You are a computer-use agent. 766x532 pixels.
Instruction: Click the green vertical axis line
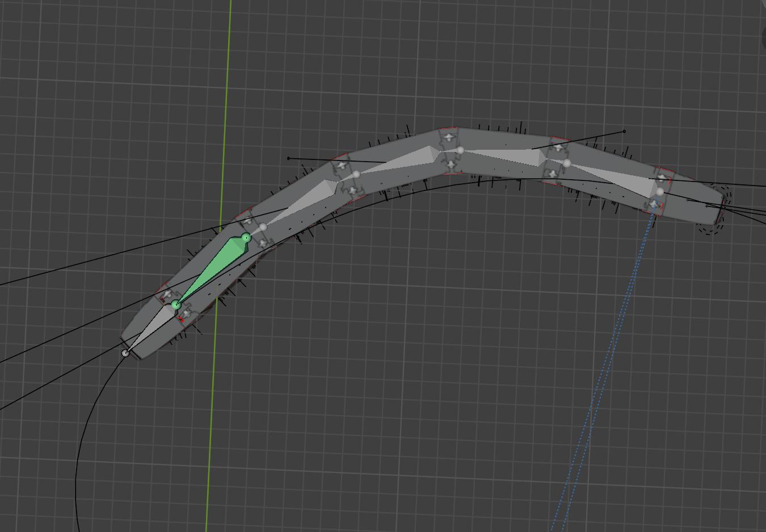[218, 266]
